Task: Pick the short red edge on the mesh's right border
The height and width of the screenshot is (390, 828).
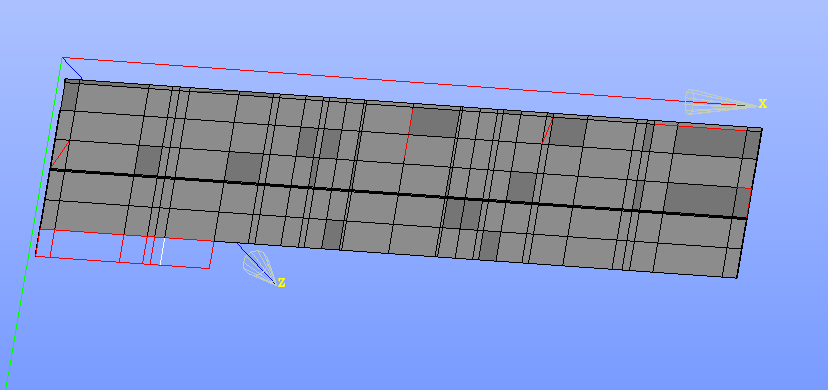Action: click(x=744, y=188)
